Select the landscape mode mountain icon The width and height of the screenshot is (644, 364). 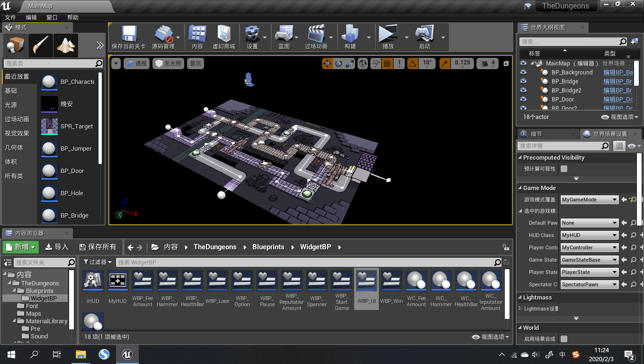(x=66, y=45)
